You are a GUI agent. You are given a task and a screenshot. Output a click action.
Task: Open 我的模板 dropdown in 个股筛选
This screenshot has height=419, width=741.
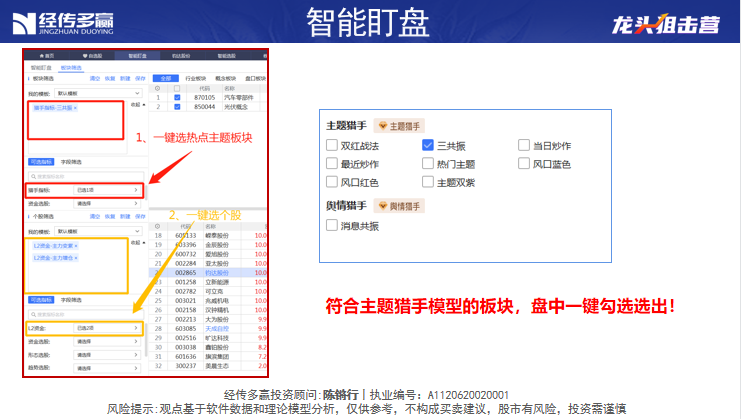98,231
